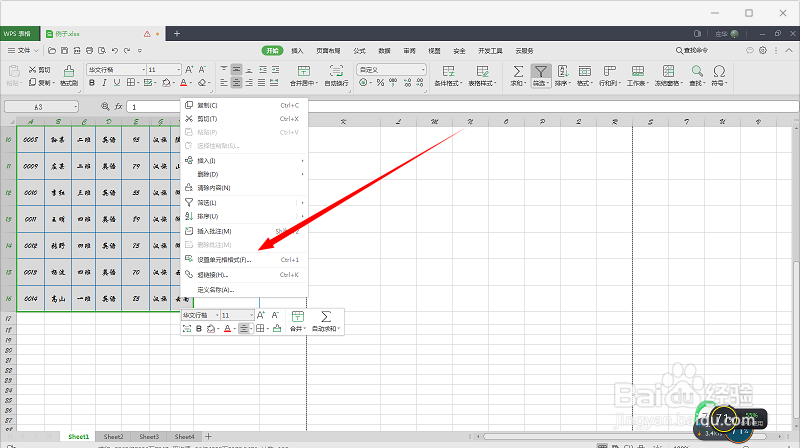The height and width of the screenshot is (448, 800).
Task: Collapse the ribbon with the chevron
Action: click(789, 51)
